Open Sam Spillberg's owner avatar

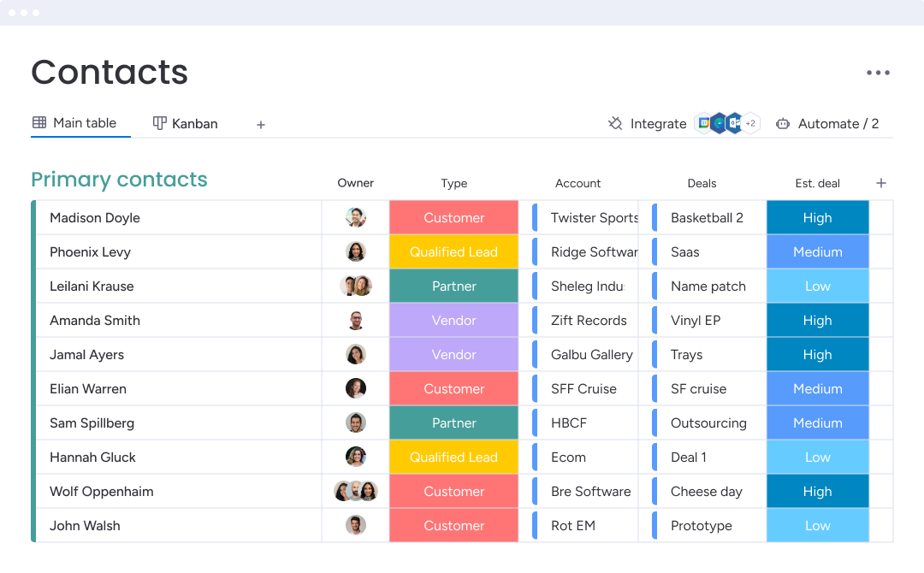355,422
